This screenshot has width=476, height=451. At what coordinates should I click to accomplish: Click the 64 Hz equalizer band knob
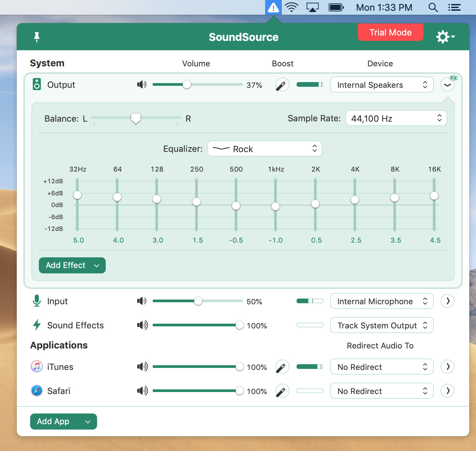(x=117, y=197)
